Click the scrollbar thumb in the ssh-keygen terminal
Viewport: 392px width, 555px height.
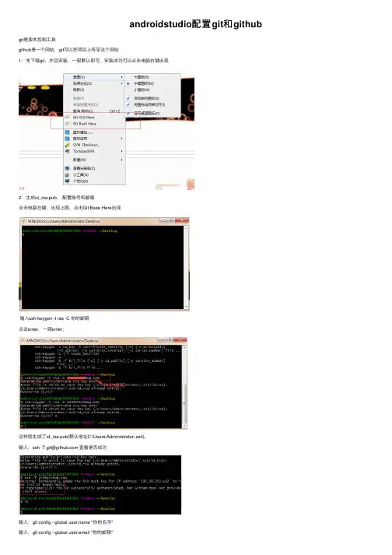click(x=184, y=403)
